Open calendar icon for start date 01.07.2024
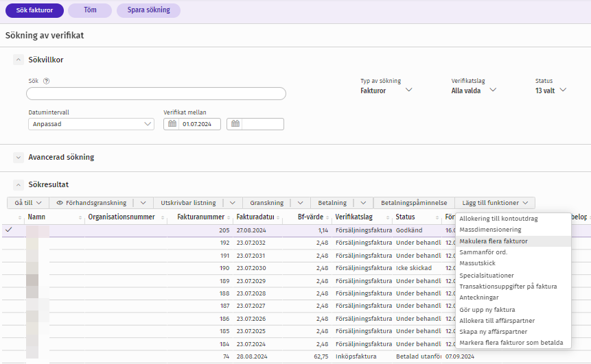 coord(172,124)
